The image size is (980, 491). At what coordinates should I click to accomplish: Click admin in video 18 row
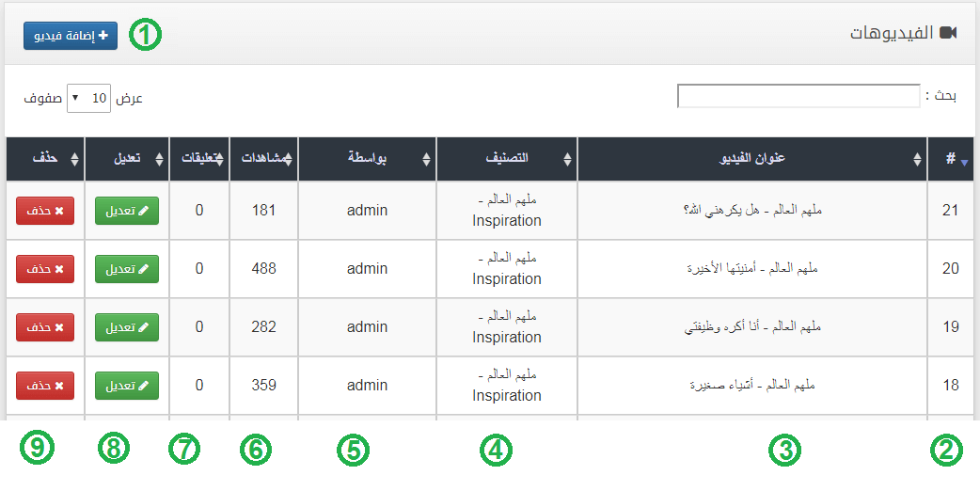pos(368,386)
